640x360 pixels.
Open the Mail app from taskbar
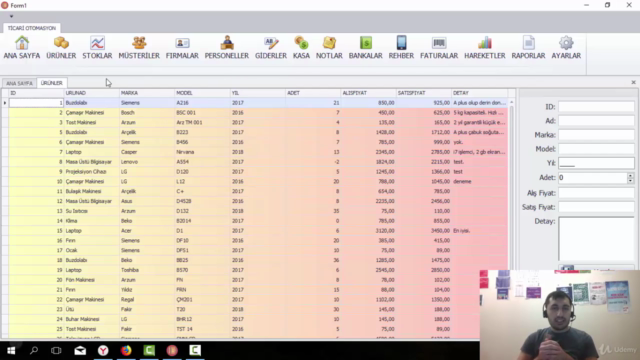80,350
